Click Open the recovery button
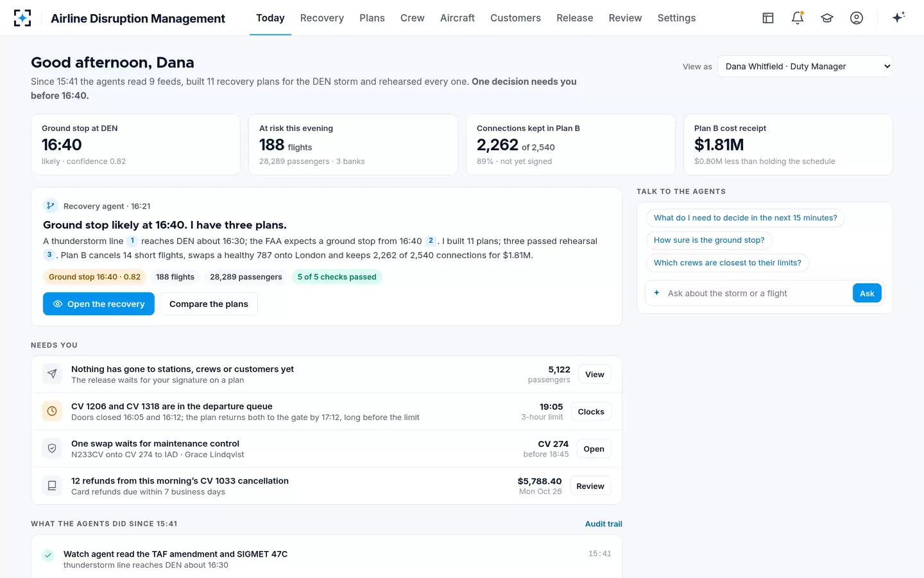Image resolution: width=924 pixels, height=578 pixels. [x=99, y=304]
